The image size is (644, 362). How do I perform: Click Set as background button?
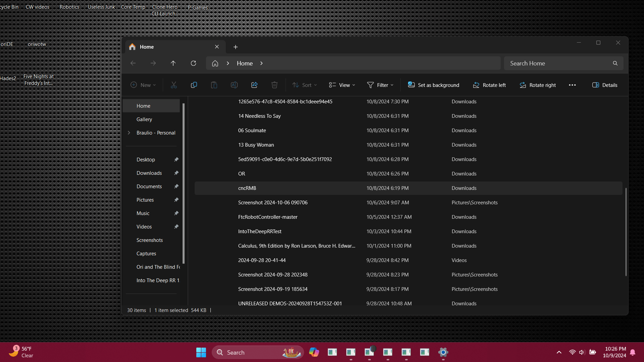tap(433, 85)
